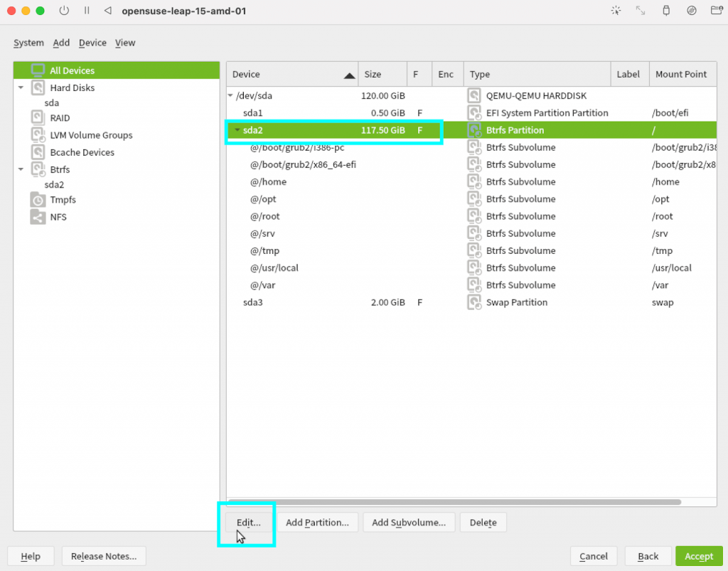
Task: Click the QEMU HARDDISK type icon
Action: pos(474,95)
